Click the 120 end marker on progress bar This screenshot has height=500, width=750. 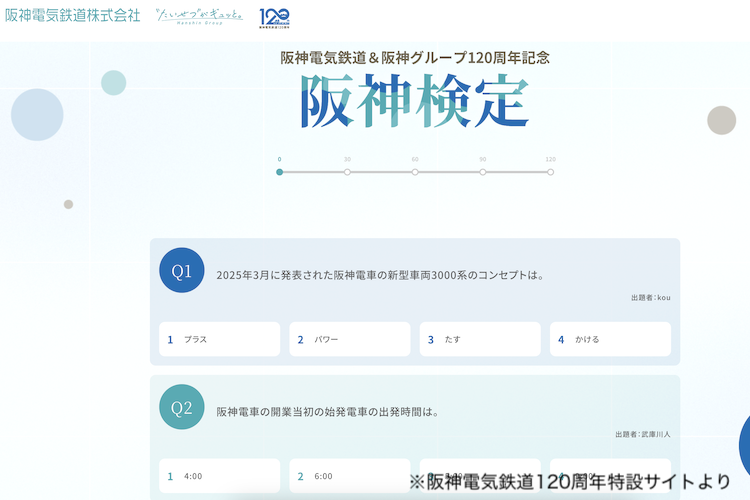(550, 172)
